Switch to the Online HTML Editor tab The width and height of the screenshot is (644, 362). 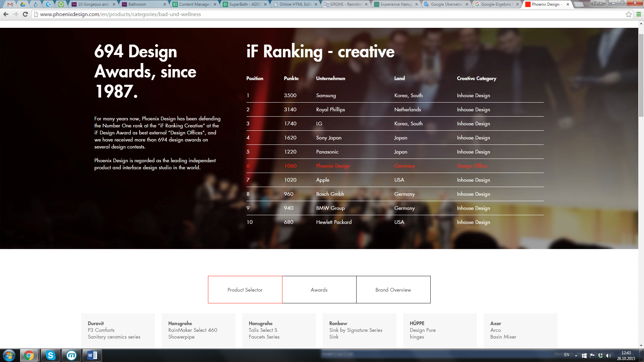295,4
